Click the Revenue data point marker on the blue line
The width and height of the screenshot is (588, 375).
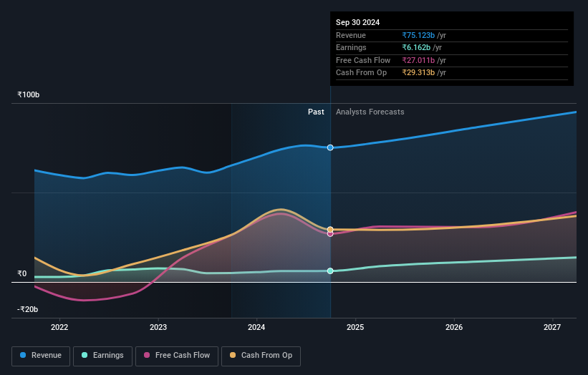330,147
